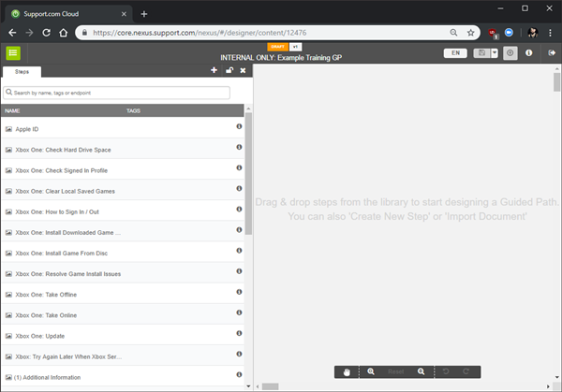
Task: Zoom in on the canvas
Action: pyautogui.click(x=371, y=371)
